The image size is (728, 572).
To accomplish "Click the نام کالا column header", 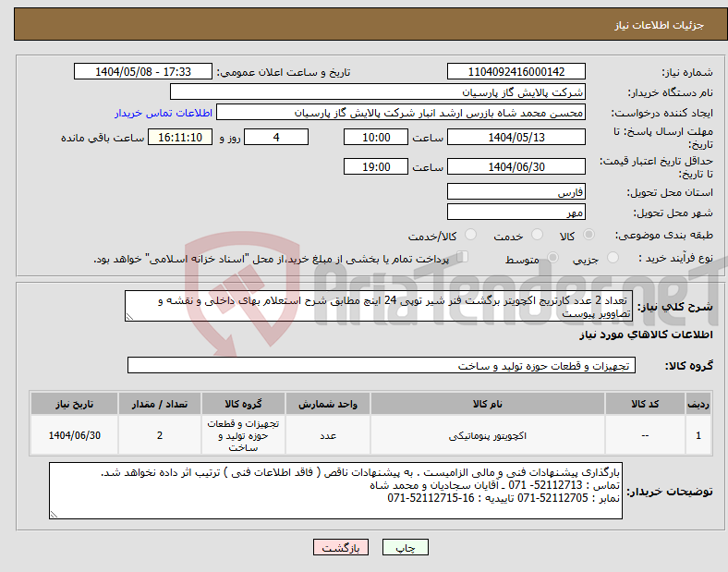I will coord(488,404).
